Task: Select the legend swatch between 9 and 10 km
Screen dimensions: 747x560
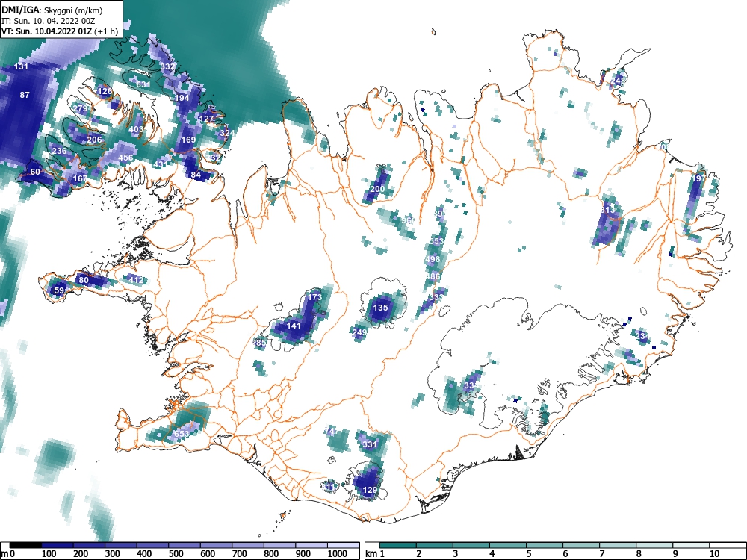Action: click(x=692, y=545)
